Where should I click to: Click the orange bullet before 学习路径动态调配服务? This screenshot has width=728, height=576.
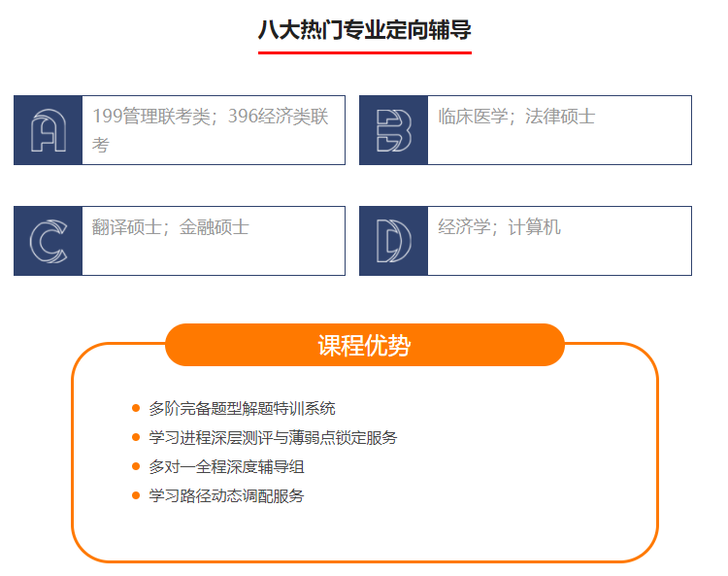[x=136, y=496]
